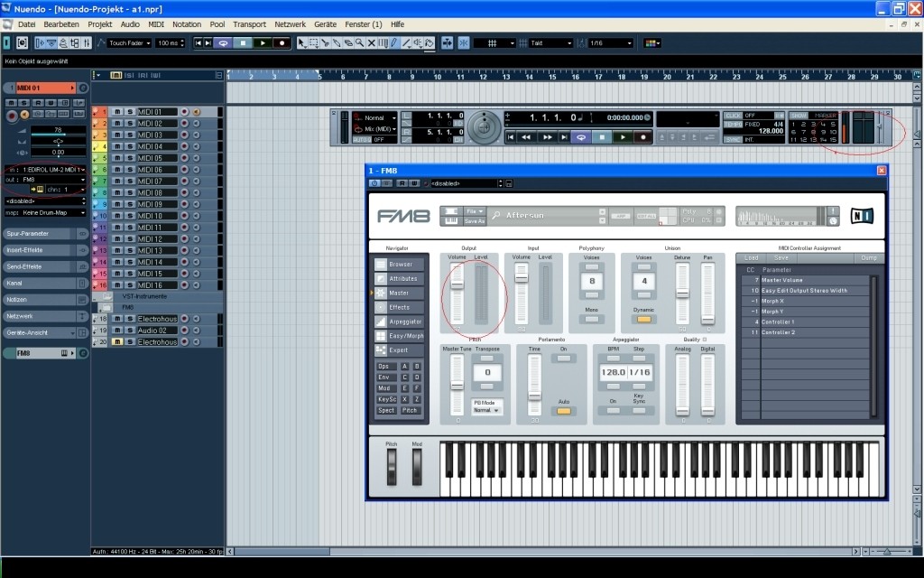Click the stop button in the floating transport panel
Viewport: 924px width, 578px height.
[602, 137]
